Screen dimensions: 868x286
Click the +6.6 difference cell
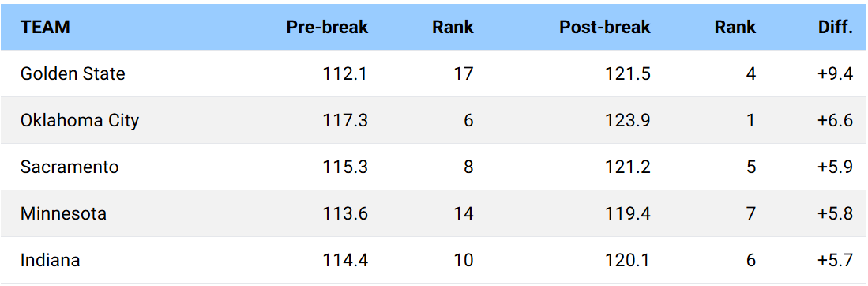click(836, 120)
